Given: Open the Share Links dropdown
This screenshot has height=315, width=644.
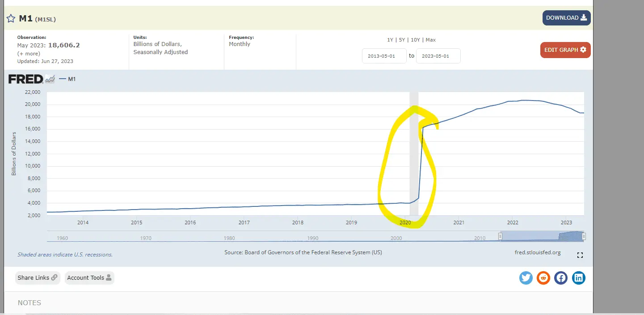Looking at the screenshot, I should point(38,278).
